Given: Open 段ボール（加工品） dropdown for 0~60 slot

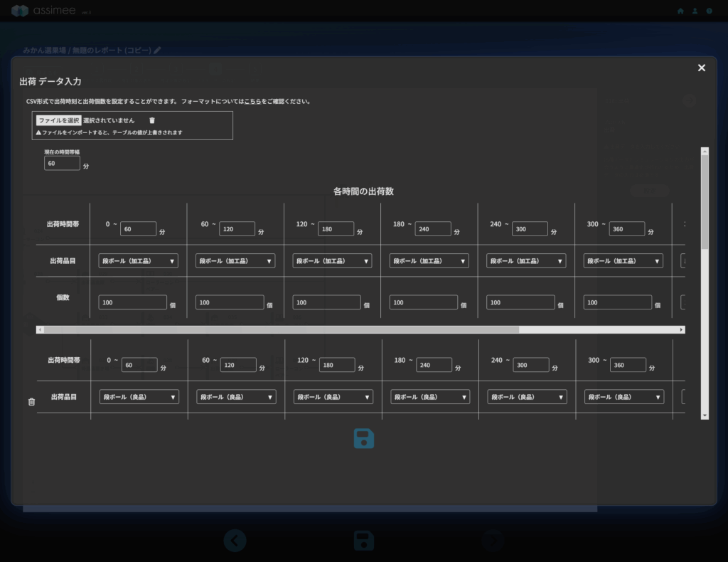Looking at the screenshot, I should (x=138, y=261).
